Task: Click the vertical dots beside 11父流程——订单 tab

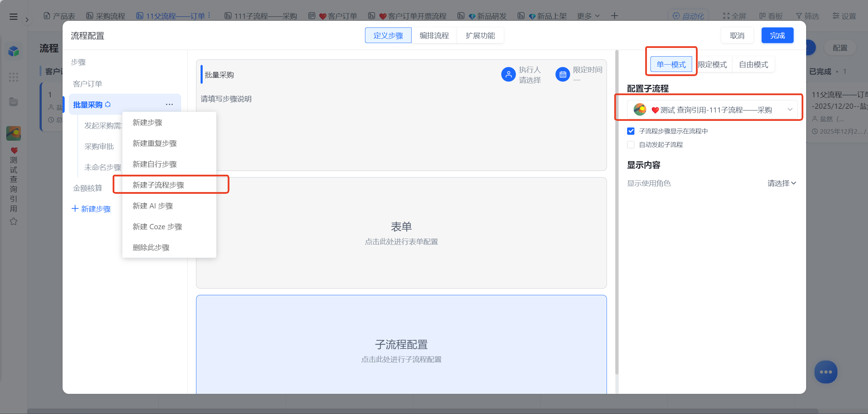Action: click(209, 16)
